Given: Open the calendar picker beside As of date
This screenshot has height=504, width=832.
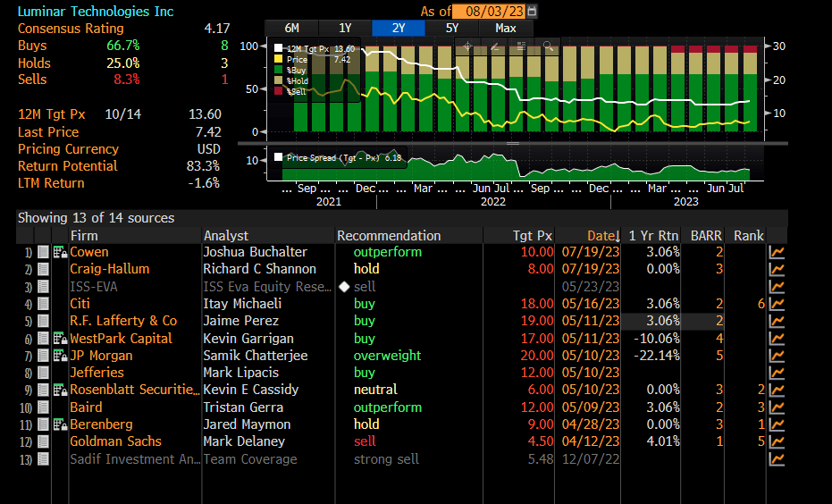Looking at the screenshot, I should tap(533, 11).
